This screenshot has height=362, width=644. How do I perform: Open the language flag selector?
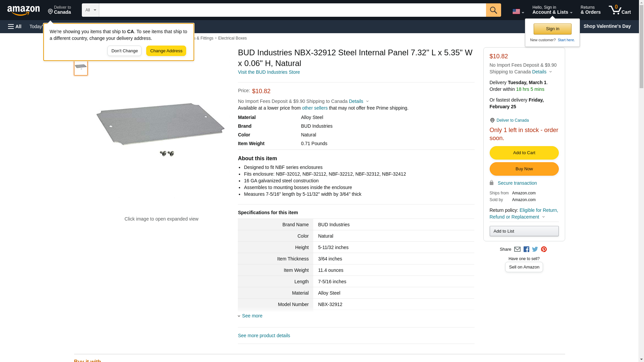[518, 12]
